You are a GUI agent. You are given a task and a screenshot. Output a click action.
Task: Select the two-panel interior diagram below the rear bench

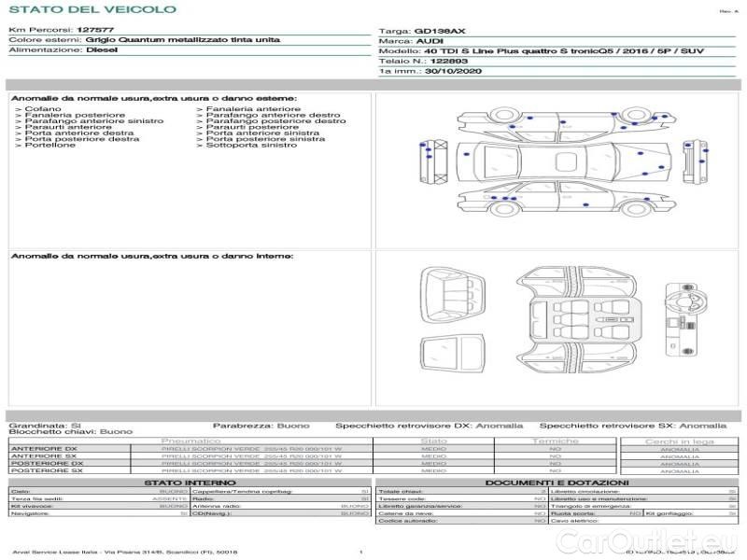[x=452, y=353]
